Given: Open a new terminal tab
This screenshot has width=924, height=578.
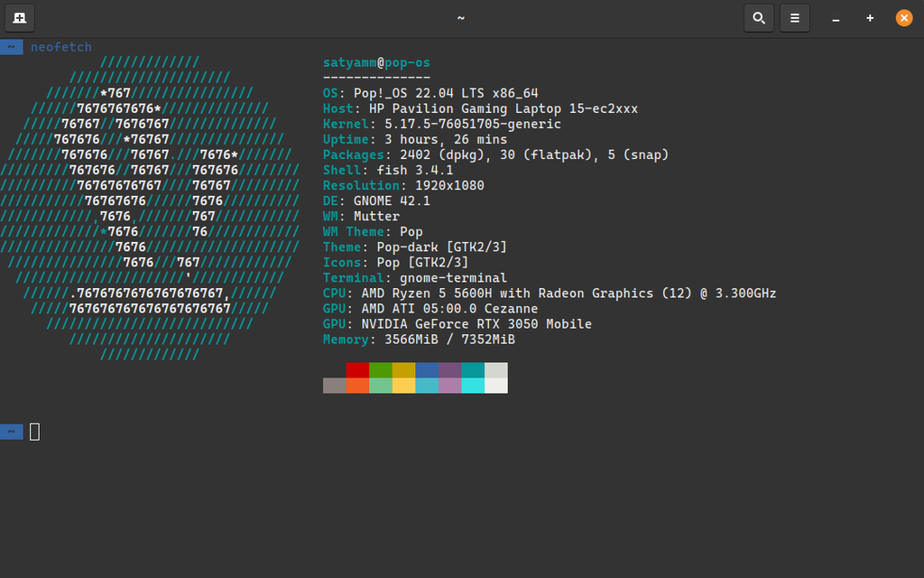Looking at the screenshot, I should coord(20,18).
